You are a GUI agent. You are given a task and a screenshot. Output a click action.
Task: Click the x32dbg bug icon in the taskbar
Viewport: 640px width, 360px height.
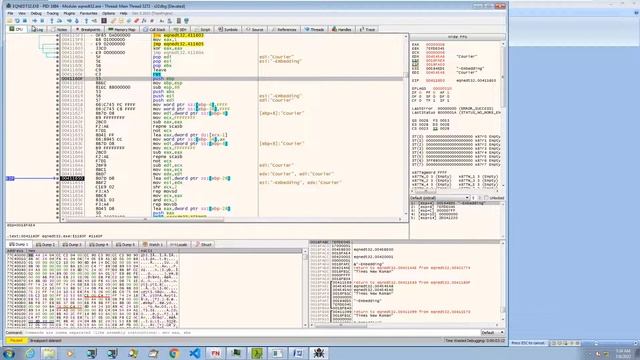pos(319,353)
